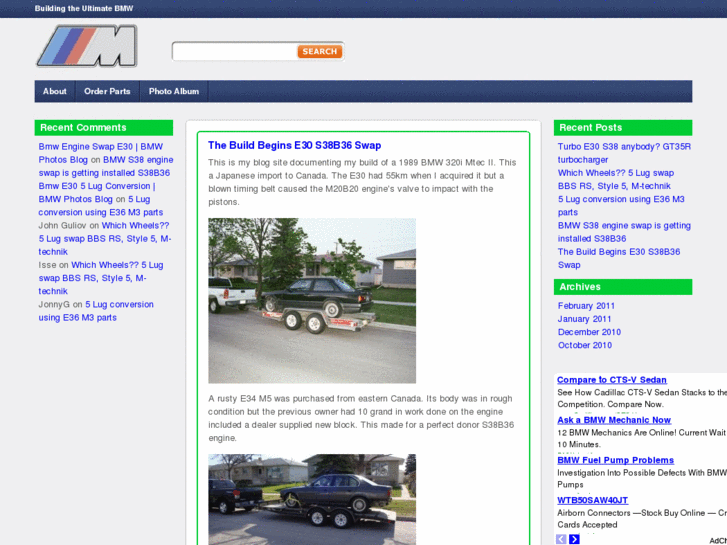Click the Recent Comments heading
727x545 pixels.
(103, 128)
